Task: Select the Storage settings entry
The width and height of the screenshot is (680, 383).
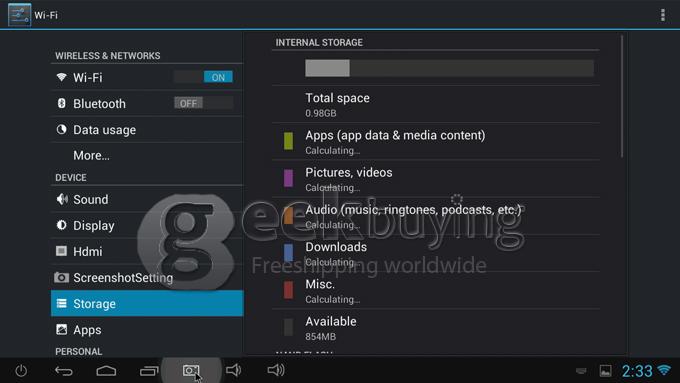Action: coord(147,303)
